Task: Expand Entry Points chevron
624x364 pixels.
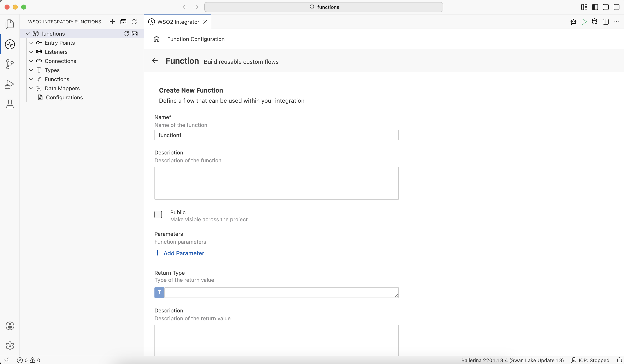Action: click(x=31, y=43)
